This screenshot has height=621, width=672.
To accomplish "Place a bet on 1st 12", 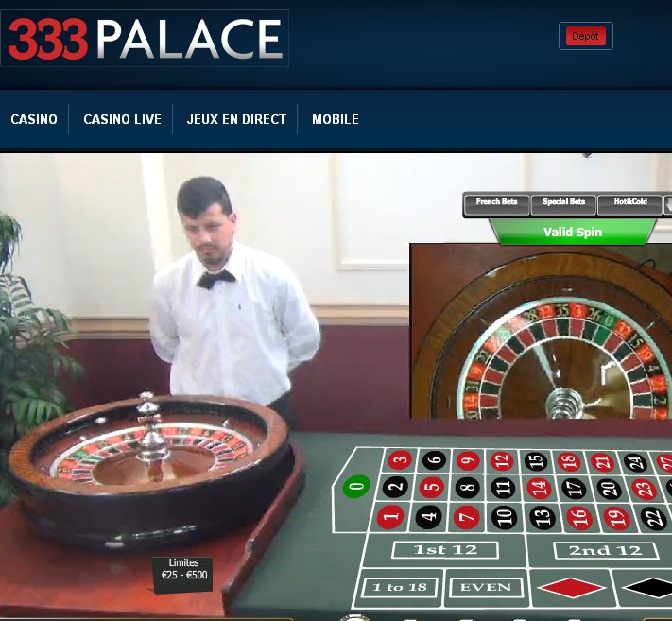I will pos(445,550).
